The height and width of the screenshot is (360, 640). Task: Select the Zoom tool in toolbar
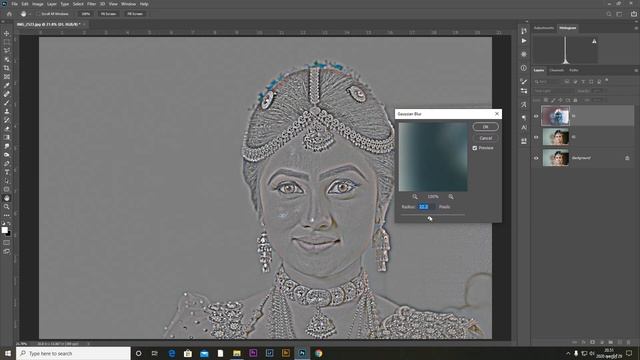pyautogui.click(x=7, y=207)
